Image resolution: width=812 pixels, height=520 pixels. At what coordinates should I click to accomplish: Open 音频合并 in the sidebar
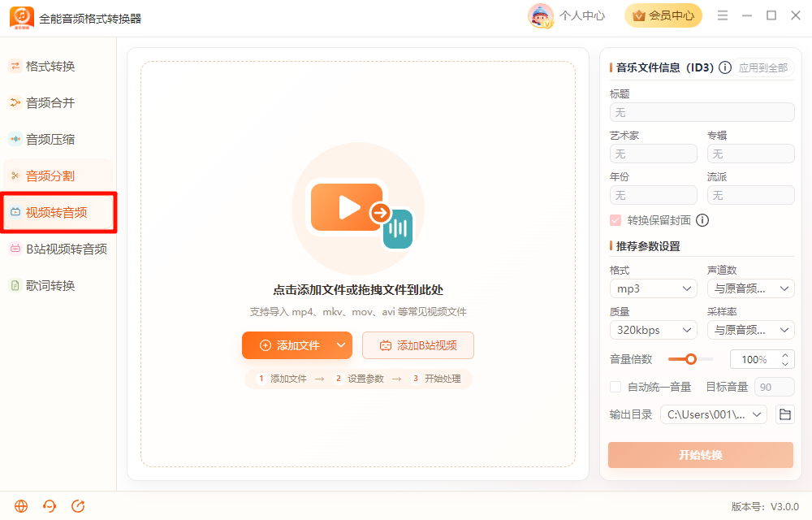[x=58, y=102]
